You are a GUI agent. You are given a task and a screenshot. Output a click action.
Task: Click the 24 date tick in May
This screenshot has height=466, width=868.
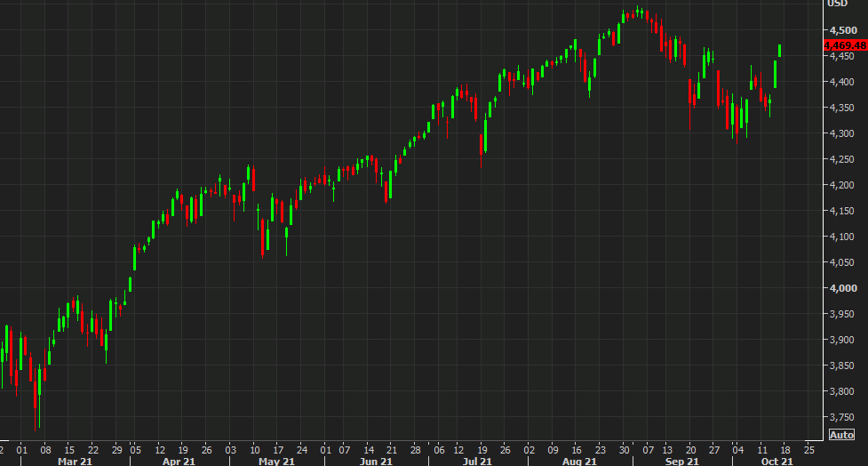[x=302, y=449]
